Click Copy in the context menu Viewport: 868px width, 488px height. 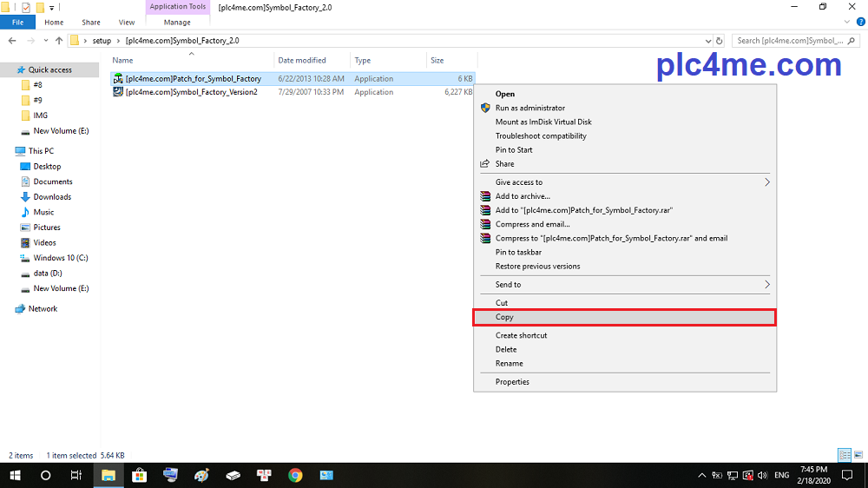pyautogui.click(x=504, y=317)
